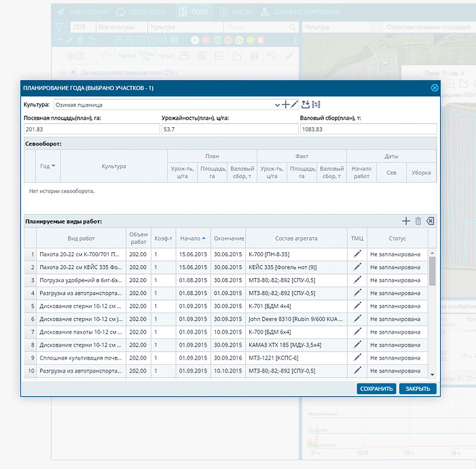The width and height of the screenshot is (476, 469).
Task: Clear all planned works icon
Action: [430, 221]
